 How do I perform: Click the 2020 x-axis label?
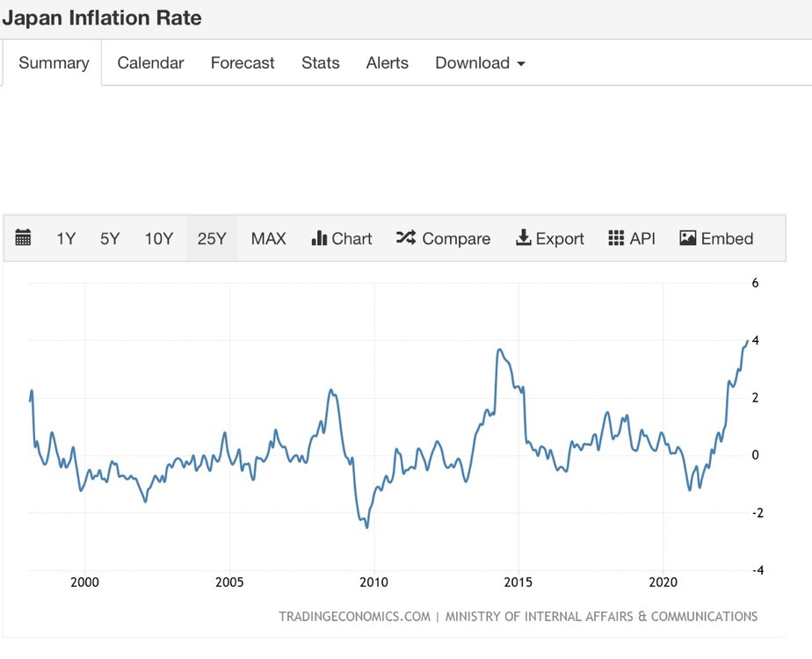[x=663, y=583]
